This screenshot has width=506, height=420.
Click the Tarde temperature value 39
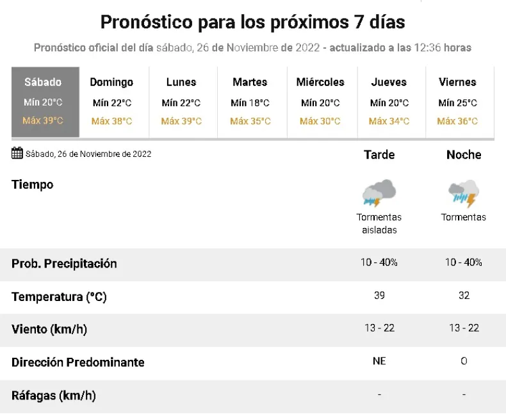click(x=379, y=295)
